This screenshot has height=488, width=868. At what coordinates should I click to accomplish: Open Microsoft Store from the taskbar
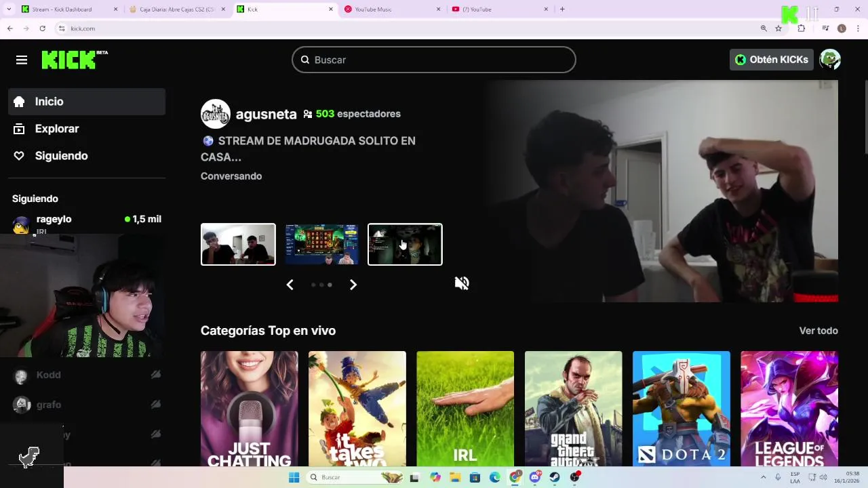475,478
